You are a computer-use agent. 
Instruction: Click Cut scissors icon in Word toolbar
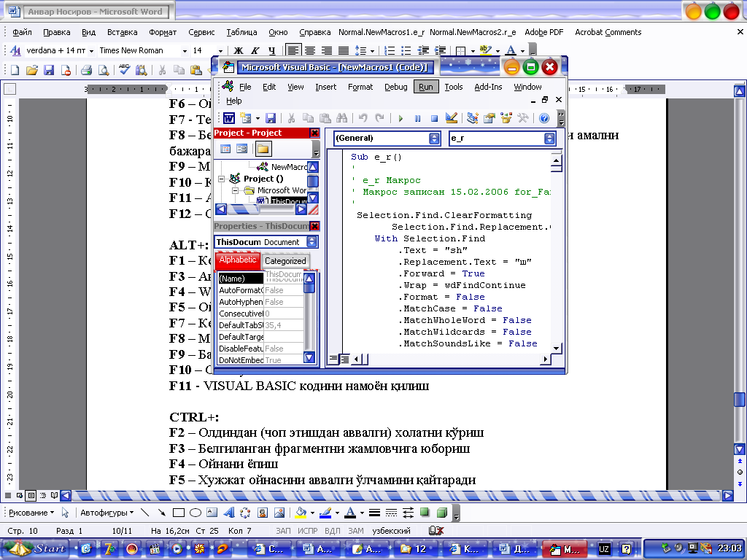pos(162,71)
